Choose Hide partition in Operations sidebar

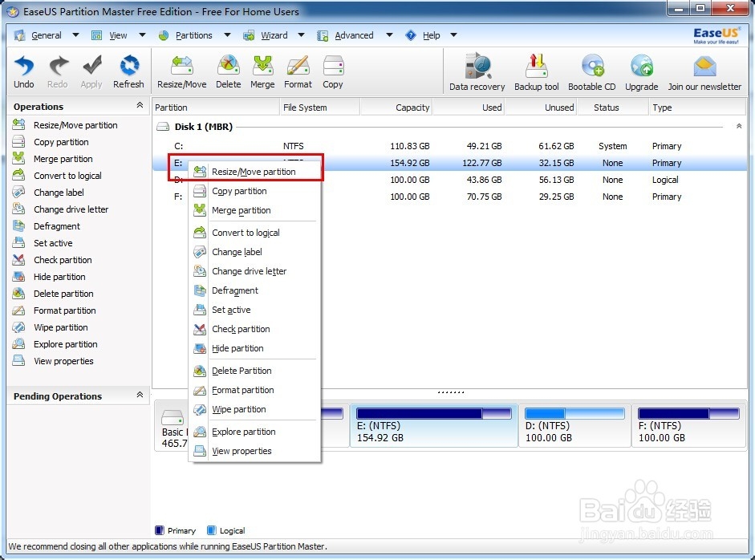pos(59,277)
